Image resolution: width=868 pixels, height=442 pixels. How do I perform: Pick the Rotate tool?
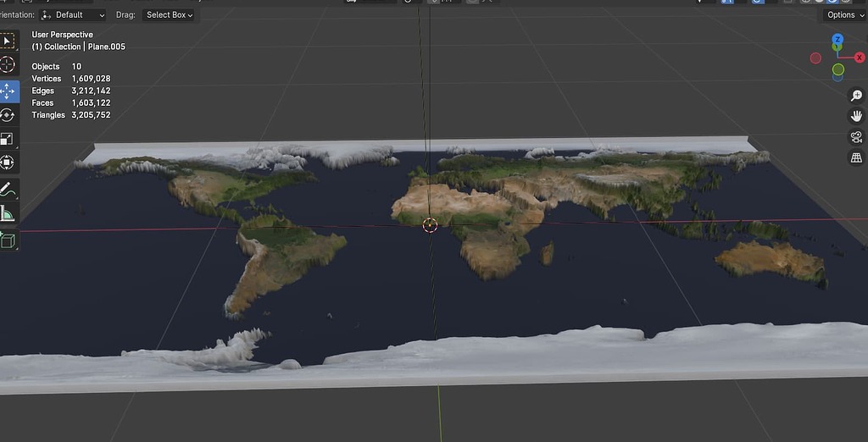7,115
